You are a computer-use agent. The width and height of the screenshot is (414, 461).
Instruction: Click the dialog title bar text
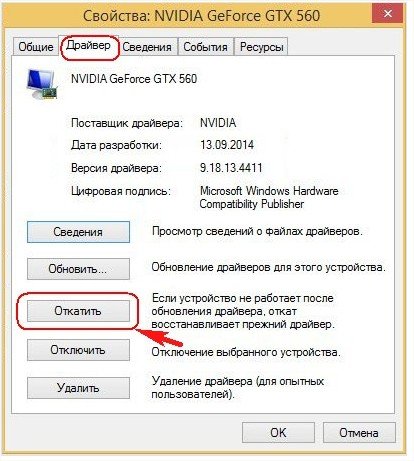pyautogui.click(x=201, y=16)
